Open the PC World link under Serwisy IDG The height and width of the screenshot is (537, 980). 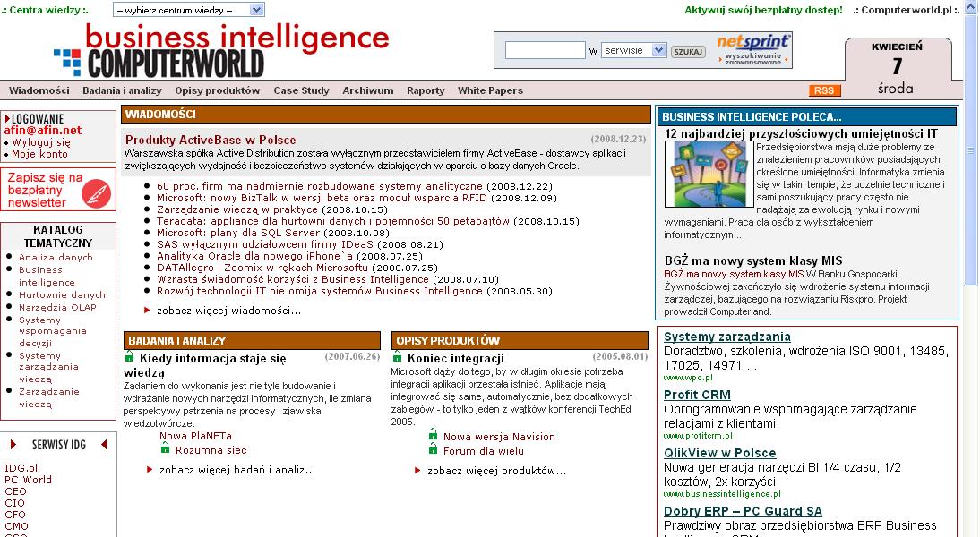coord(28,480)
